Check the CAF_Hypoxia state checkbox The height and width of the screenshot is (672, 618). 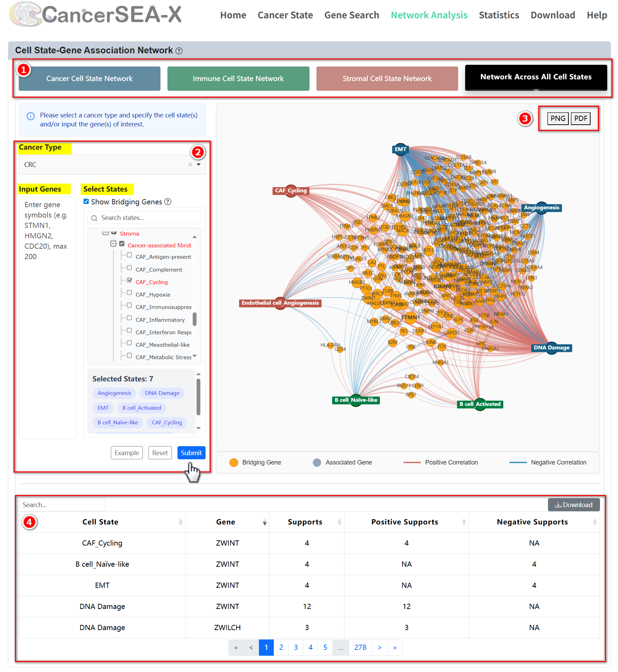click(129, 293)
